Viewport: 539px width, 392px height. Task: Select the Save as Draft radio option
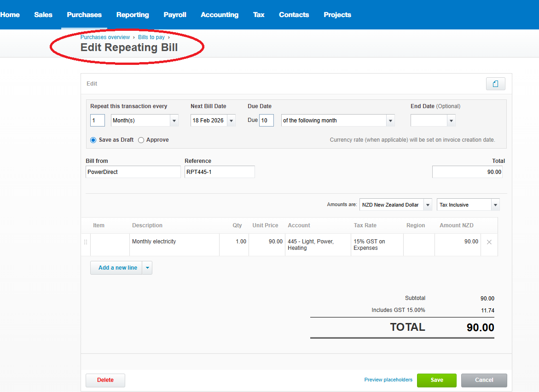click(x=93, y=140)
